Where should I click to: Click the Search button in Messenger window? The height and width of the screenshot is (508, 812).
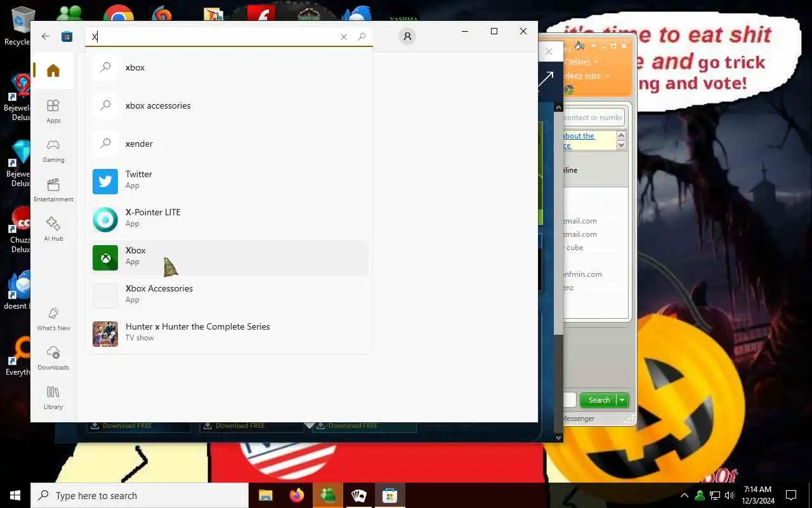[x=598, y=400]
